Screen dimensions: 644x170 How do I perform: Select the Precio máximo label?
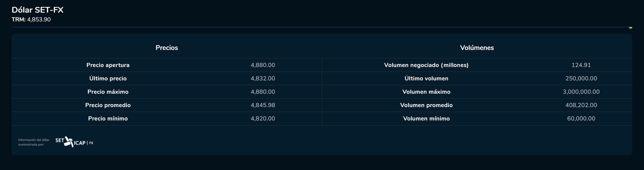click(x=108, y=92)
